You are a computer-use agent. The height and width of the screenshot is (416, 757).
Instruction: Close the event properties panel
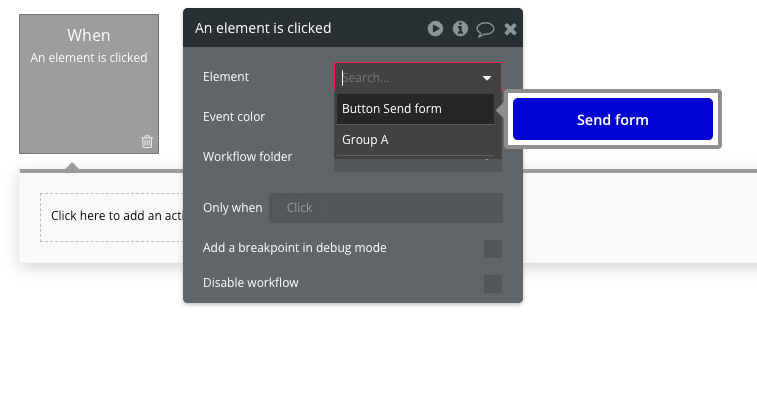tap(510, 29)
